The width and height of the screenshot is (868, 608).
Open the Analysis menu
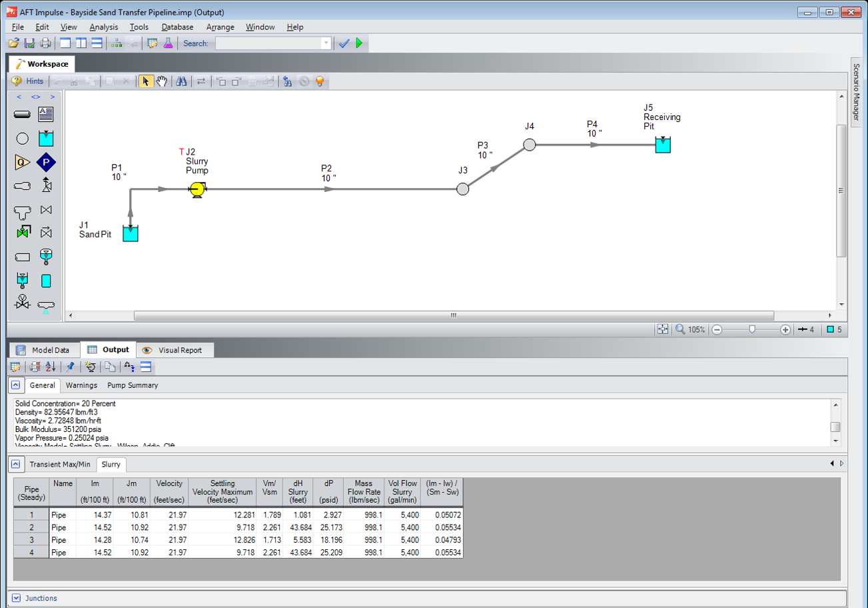click(103, 27)
